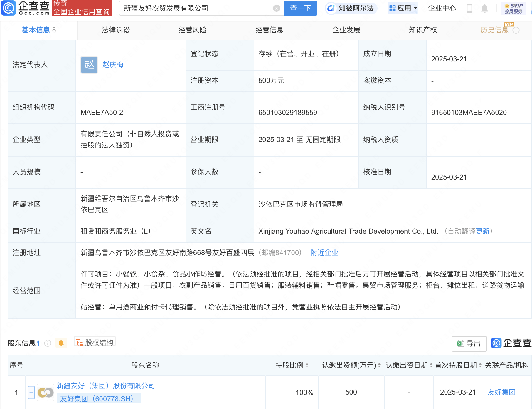Image resolution: width=532 pixels, height=409 pixels.
Task: Open 赵庆梅 legal representative link
Action: coord(113,65)
